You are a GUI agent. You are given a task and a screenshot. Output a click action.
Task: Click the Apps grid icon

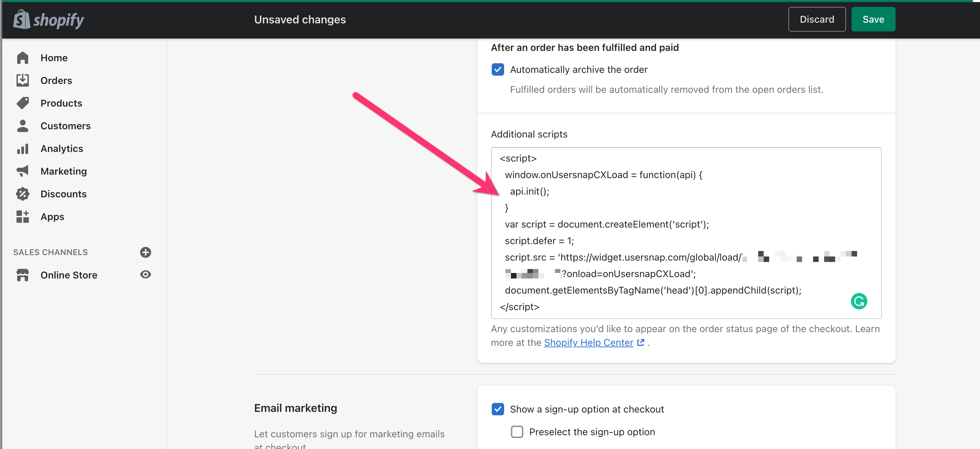(22, 216)
